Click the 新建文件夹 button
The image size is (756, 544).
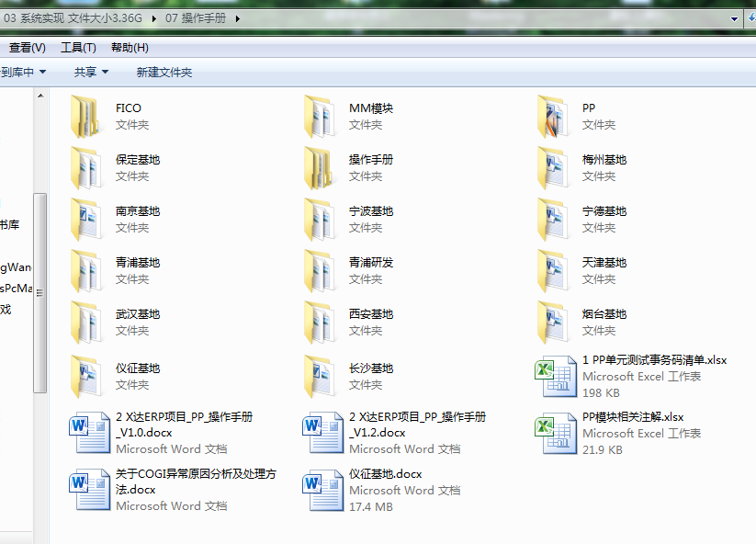pyautogui.click(x=164, y=72)
